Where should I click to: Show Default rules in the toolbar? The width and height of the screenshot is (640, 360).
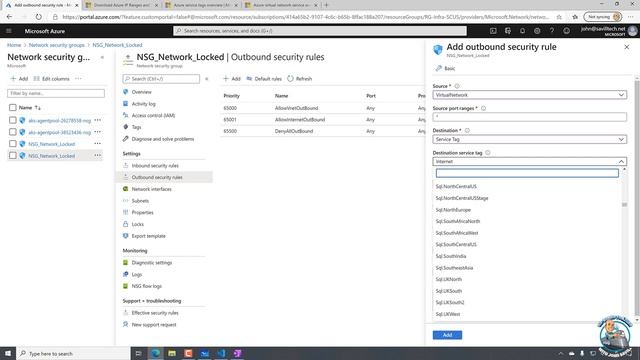pyautogui.click(x=264, y=79)
